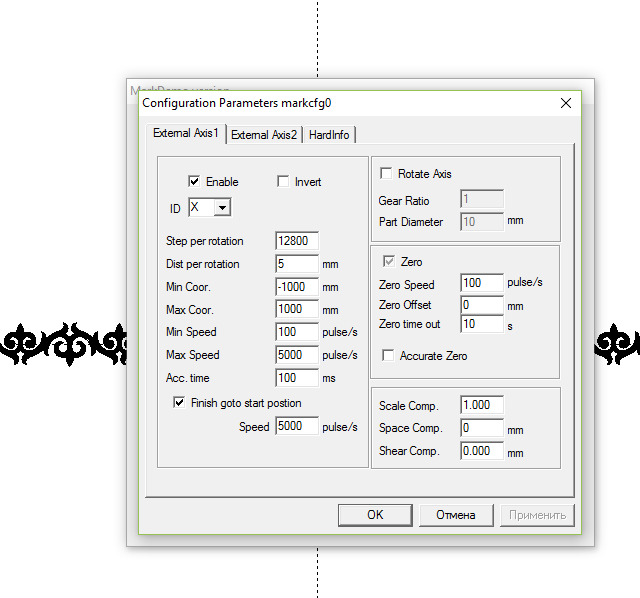Viewport: 640px width, 598px height.
Task: Edit the Zero Speed field
Action: pyautogui.click(x=481, y=284)
